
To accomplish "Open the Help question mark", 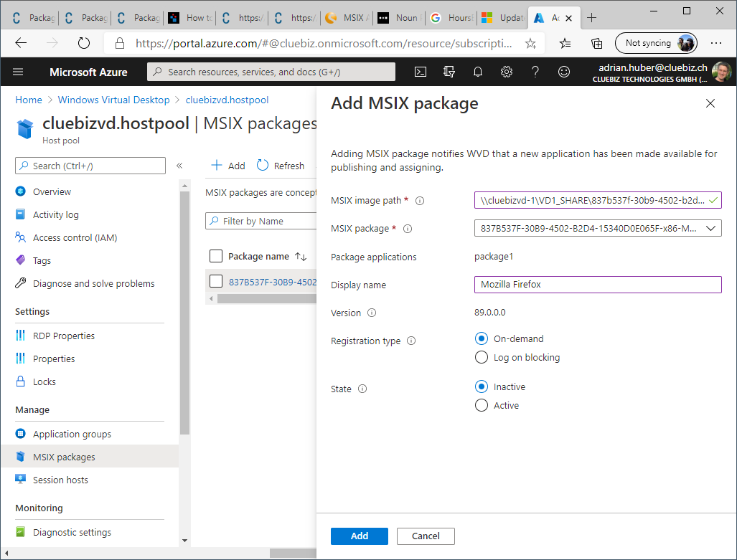I will [535, 72].
